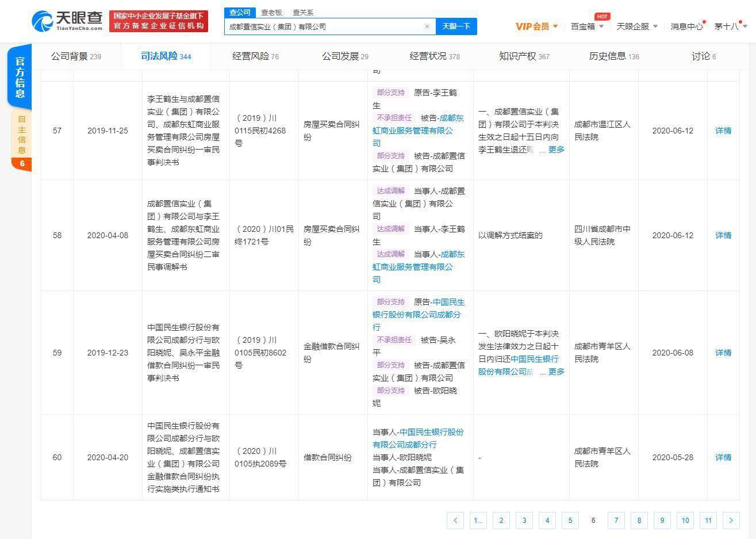Go to next page with right arrow
Screen dimensions: 756x539
click(731, 520)
